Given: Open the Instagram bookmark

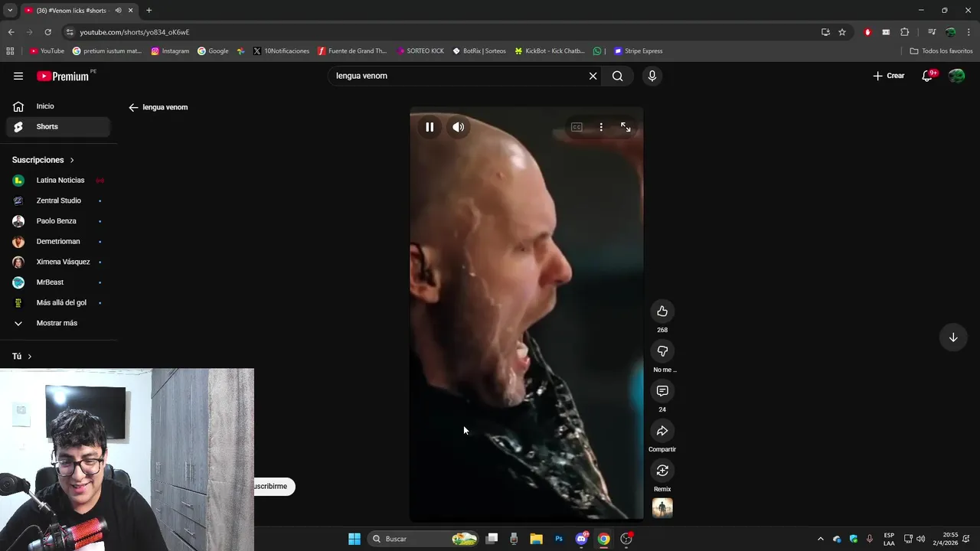Looking at the screenshot, I should point(170,51).
